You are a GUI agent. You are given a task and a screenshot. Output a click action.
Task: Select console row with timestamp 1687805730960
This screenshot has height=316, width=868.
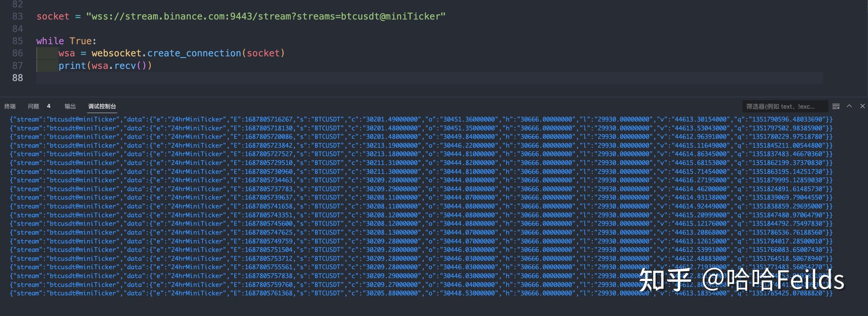[x=421, y=172]
